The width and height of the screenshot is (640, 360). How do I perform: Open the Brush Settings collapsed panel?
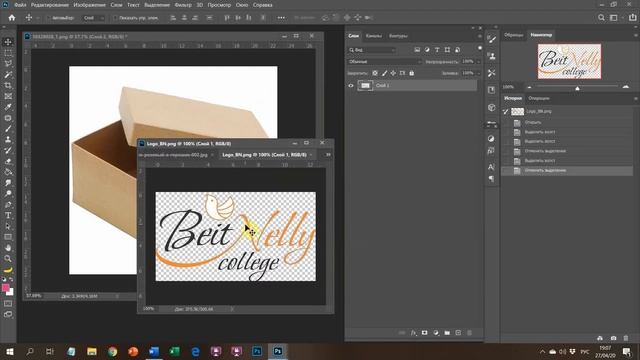[x=491, y=40]
